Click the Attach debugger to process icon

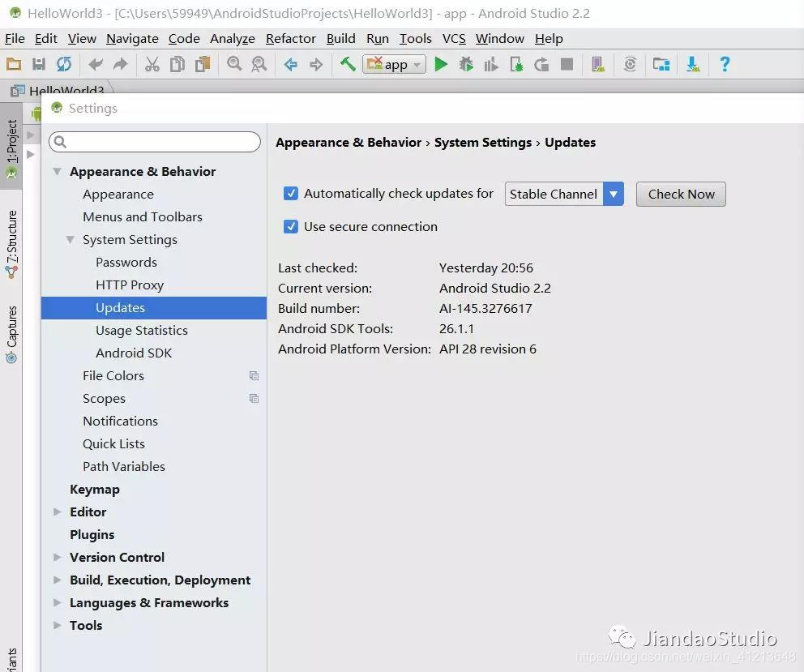[x=516, y=65]
